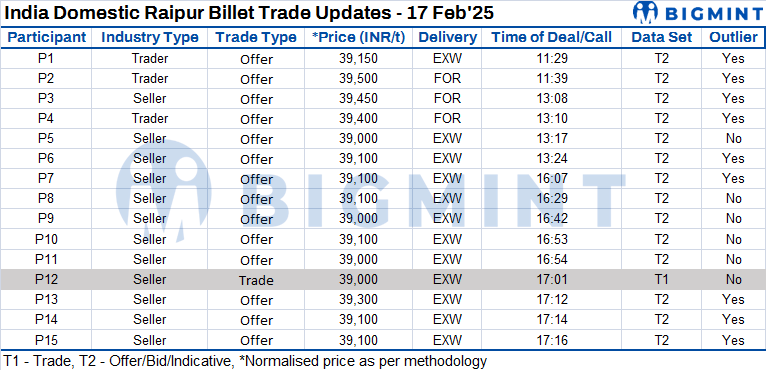The height and width of the screenshot is (379, 771).
Task: Select the 39,500 price cell for P2
Action: point(358,79)
